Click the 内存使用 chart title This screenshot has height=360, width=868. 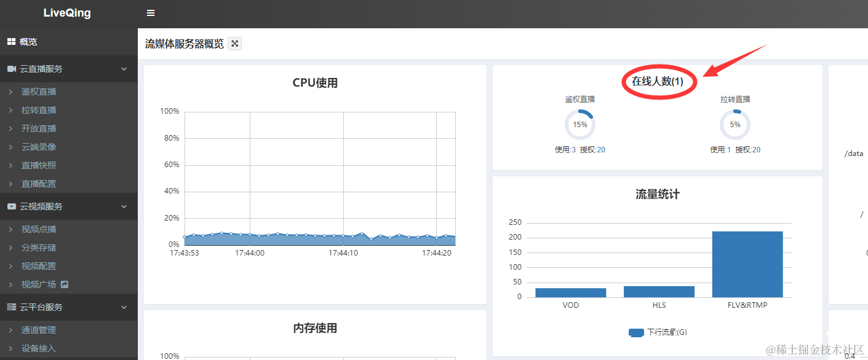coord(315,328)
